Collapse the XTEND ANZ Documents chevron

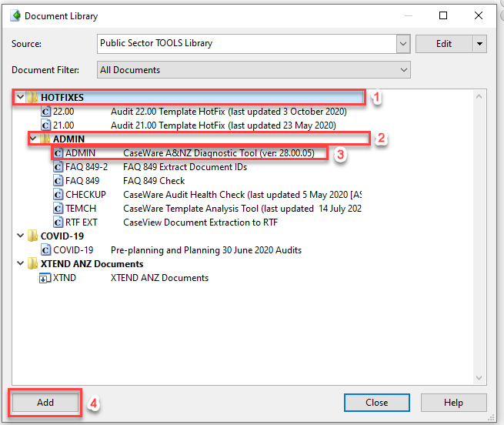click(x=20, y=263)
